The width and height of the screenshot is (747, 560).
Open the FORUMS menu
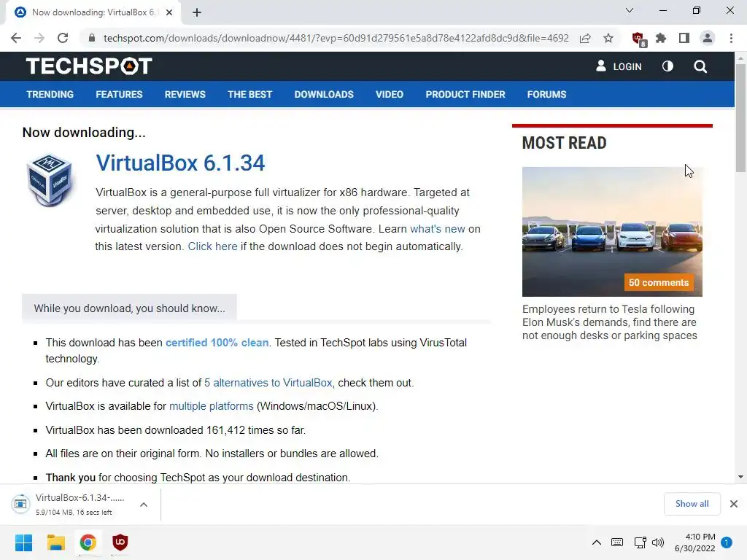point(546,94)
